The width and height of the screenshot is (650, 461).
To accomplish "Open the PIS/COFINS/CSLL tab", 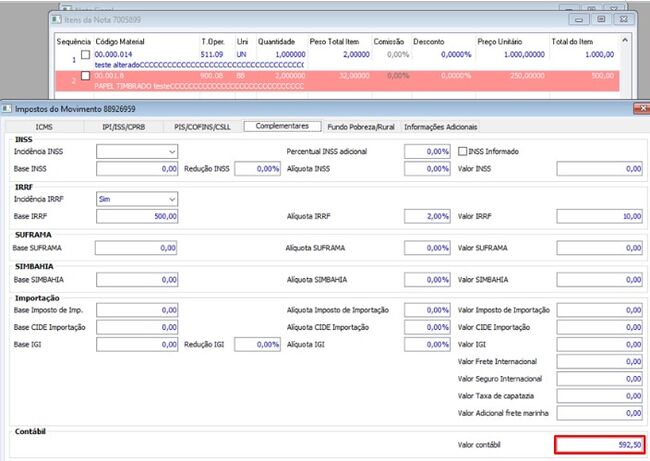I will (202, 127).
